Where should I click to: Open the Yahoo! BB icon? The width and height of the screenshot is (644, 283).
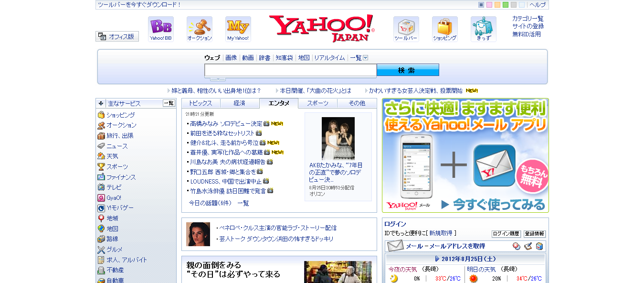(x=161, y=29)
